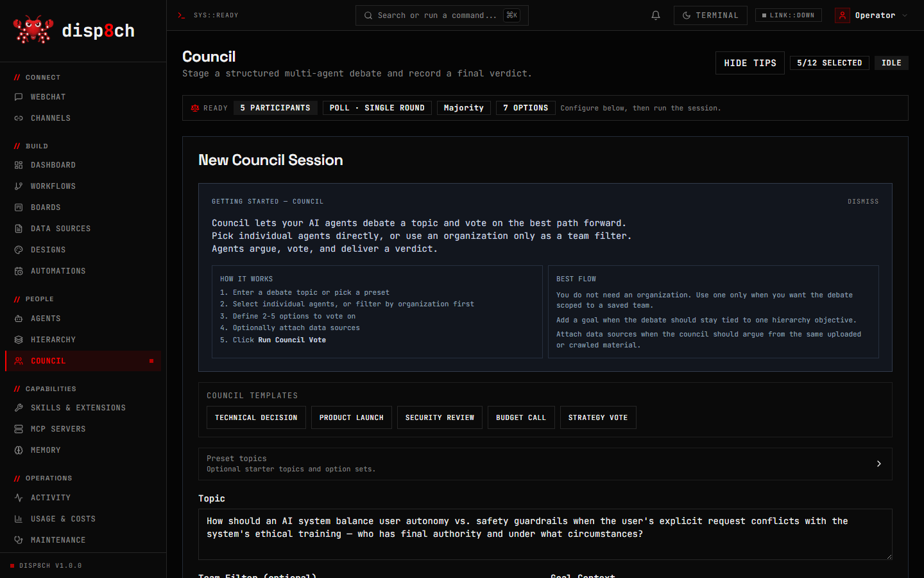This screenshot has width=924, height=578.
Task: Choose the Security Review template
Action: tap(440, 417)
